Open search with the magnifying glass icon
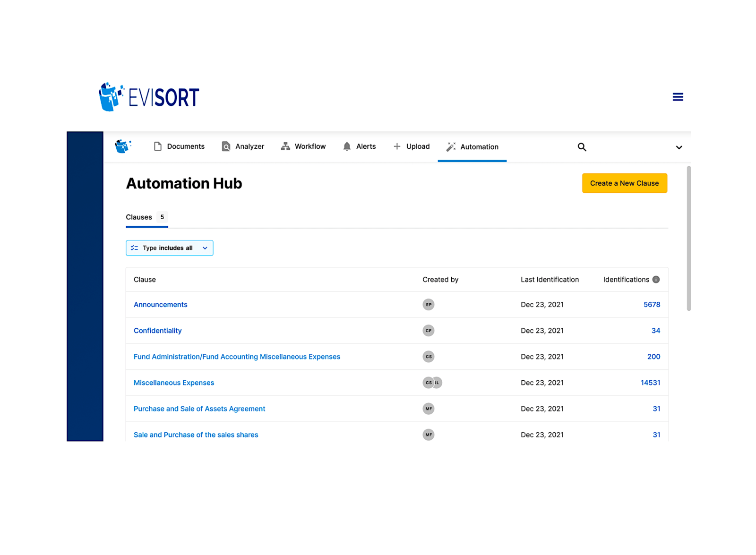Image resolution: width=756 pixels, height=555 pixels. (x=582, y=147)
